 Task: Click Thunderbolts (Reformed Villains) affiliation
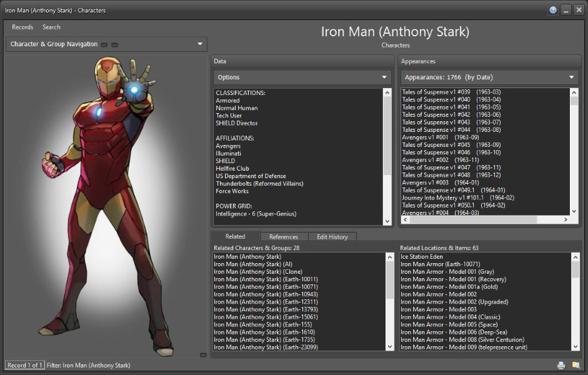pyautogui.click(x=259, y=183)
